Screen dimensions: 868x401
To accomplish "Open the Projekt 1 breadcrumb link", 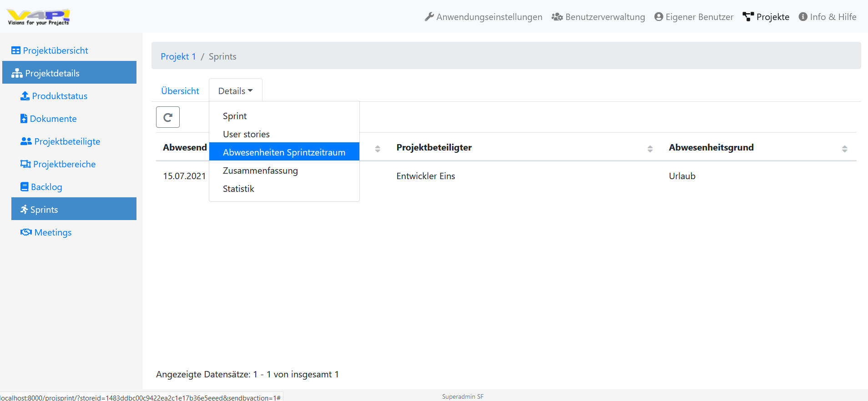I will tap(178, 56).
